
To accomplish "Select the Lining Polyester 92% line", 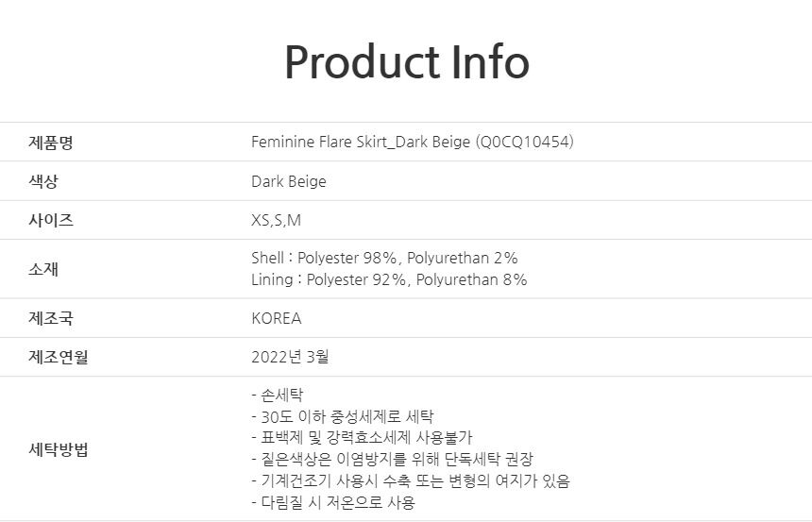I will [x=389, y=279].
